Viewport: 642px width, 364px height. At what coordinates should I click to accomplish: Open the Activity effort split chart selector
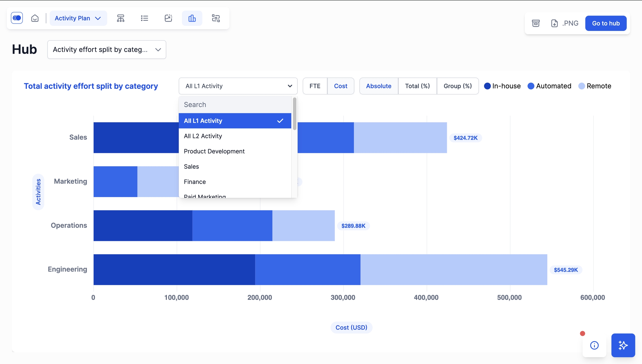pyautogui.click(x=107, y=50)
